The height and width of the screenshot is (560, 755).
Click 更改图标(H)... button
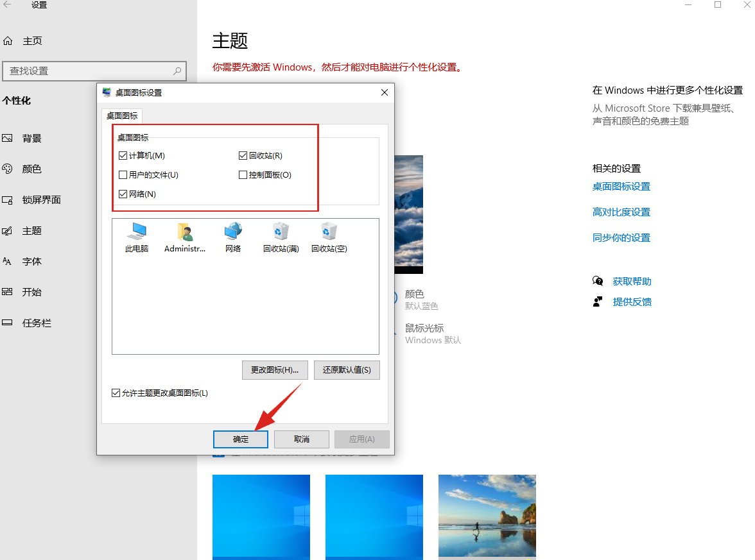coord(275,370)
